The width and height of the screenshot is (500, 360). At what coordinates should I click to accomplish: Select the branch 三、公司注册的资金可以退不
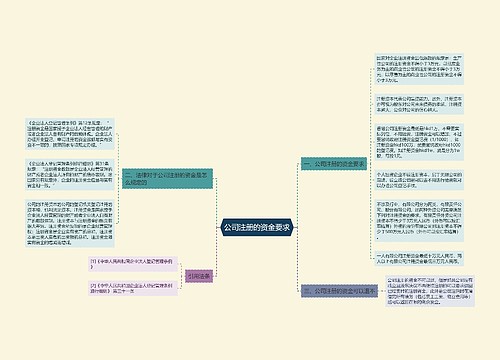(339, 291)
